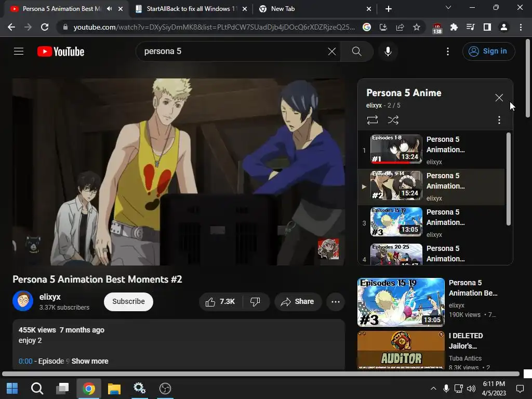The image size is (532, 399).
Task: Open tab search dropdown chevron
Action: [448, 7]
